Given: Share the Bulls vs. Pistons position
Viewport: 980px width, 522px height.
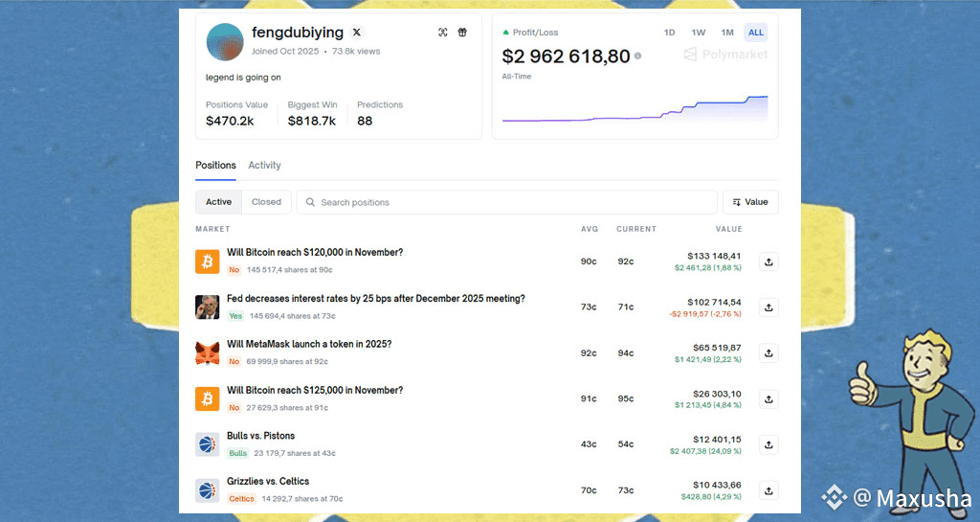Looking at the screenshot, I should (x=768, y=444).
